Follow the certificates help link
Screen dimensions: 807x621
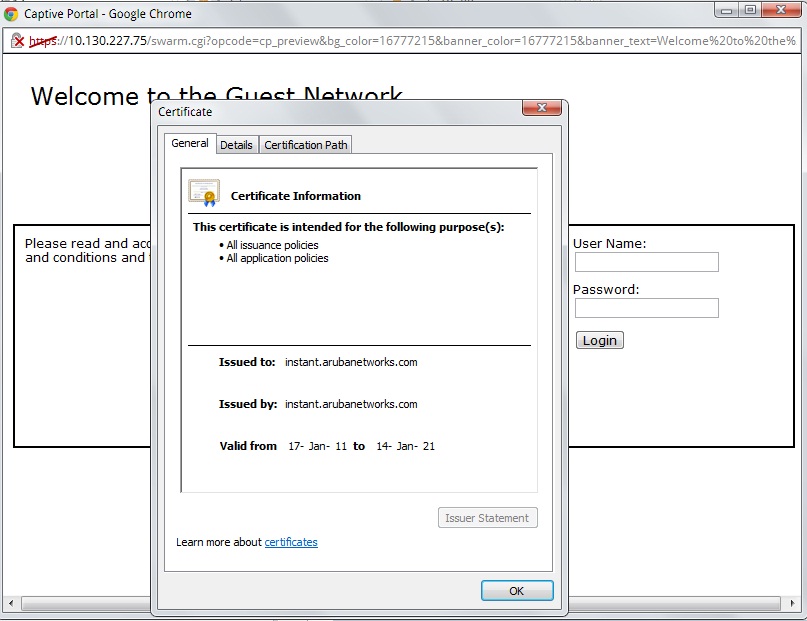pyautogui.click(x=291, y=542)
